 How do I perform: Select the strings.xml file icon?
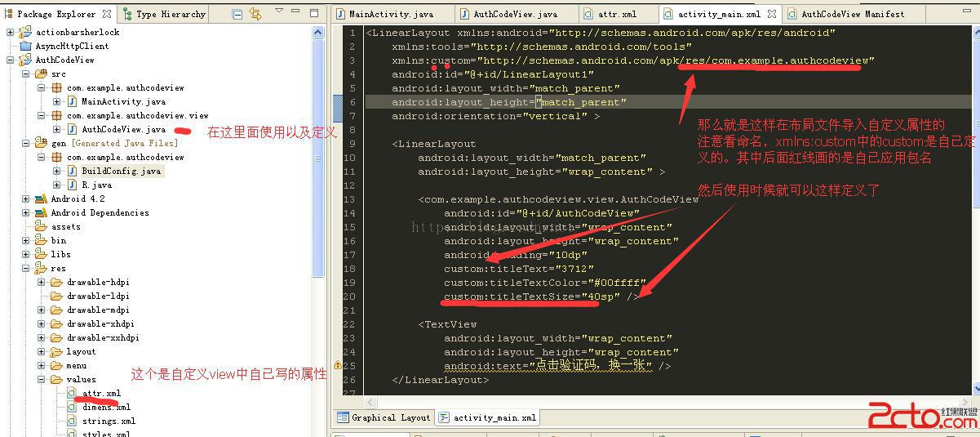pos(72,421)
